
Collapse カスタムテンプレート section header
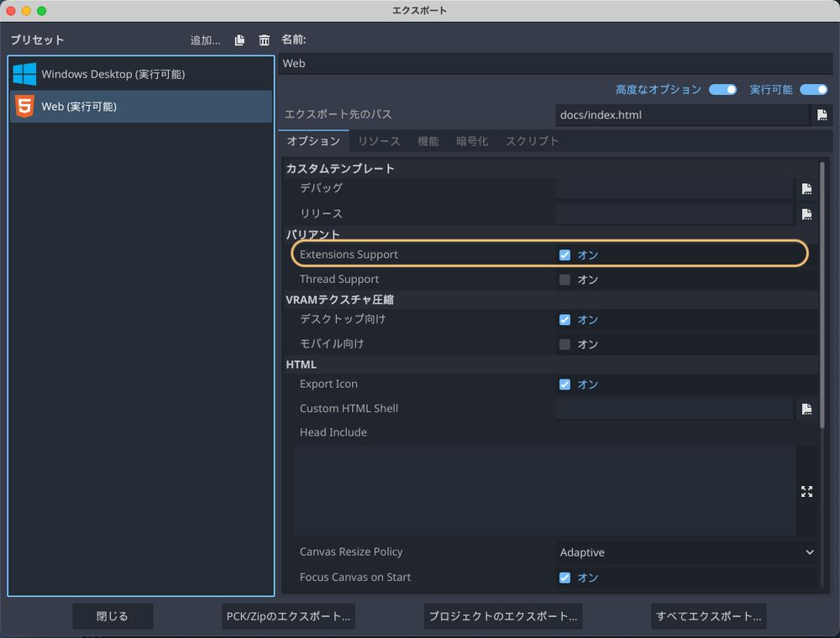click(551, 169)
